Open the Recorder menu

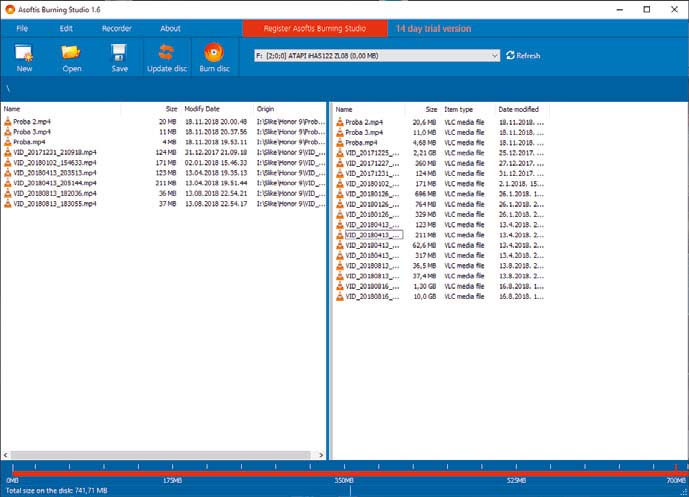coord(116,29)
